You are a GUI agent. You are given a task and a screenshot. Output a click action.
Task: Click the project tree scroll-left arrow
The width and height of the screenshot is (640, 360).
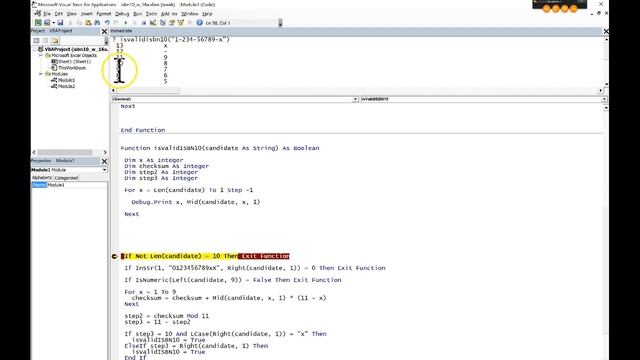coord(34,152)
